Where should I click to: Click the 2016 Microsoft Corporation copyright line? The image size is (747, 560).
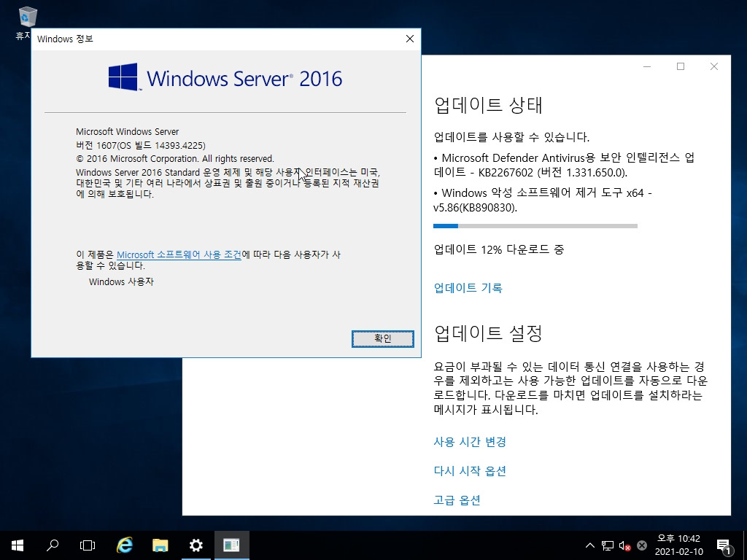(175, 158)
